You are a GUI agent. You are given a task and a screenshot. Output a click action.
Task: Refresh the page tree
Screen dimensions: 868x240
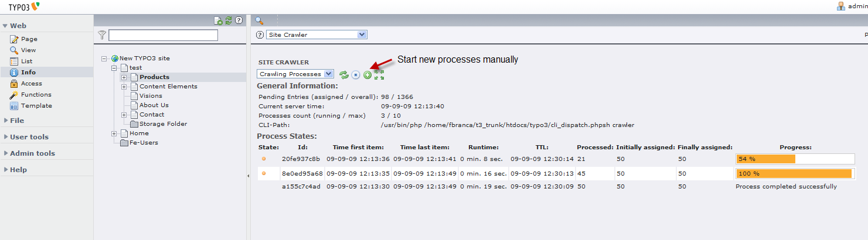click(229, 20)
